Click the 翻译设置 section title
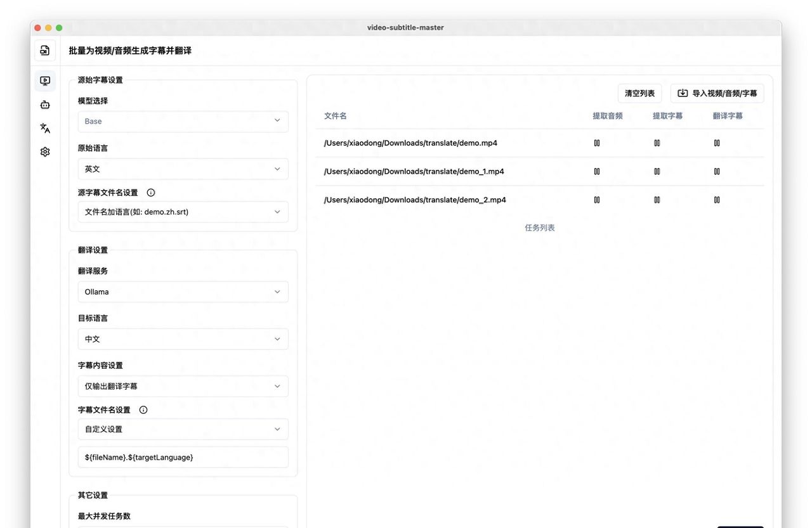The image size is (812, 528). click(x=93, y=250)
